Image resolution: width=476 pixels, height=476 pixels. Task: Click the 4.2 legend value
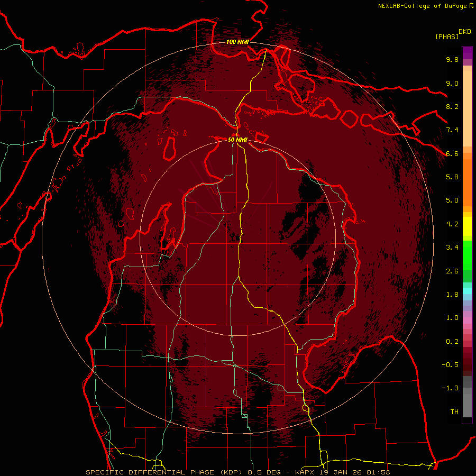tap(452, 224)
